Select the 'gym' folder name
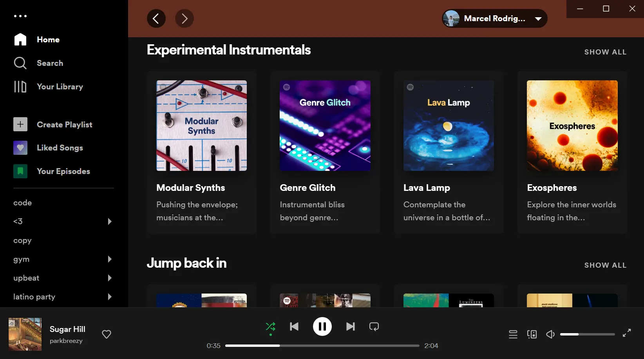 [22, 259]
